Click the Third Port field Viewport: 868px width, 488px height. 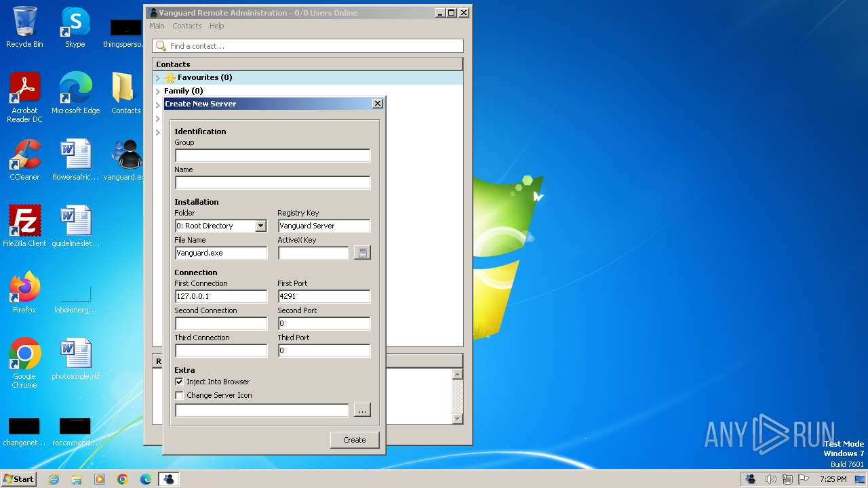coord(324,350)
